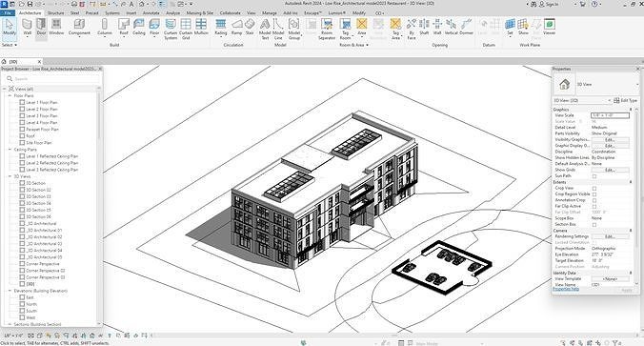Select the Shaft opening tool
Image resolution: width=644 pixels, height=346 pixels.
point(424,28)
